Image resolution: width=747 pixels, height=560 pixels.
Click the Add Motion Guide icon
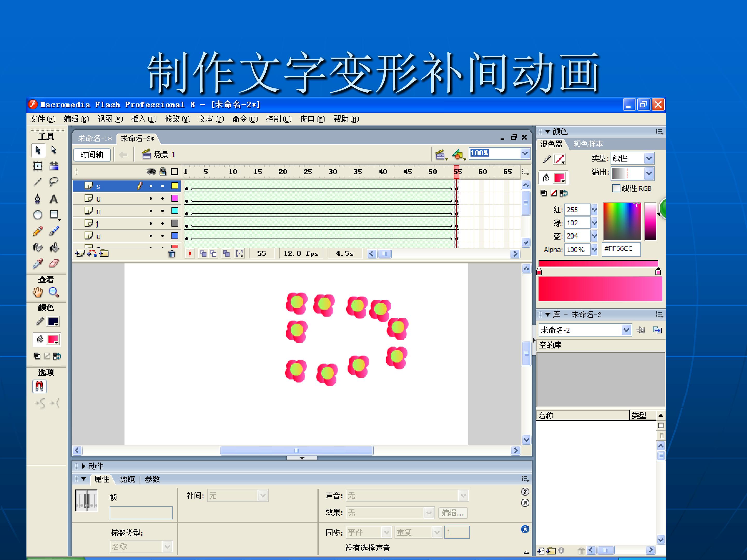point(92,254)
